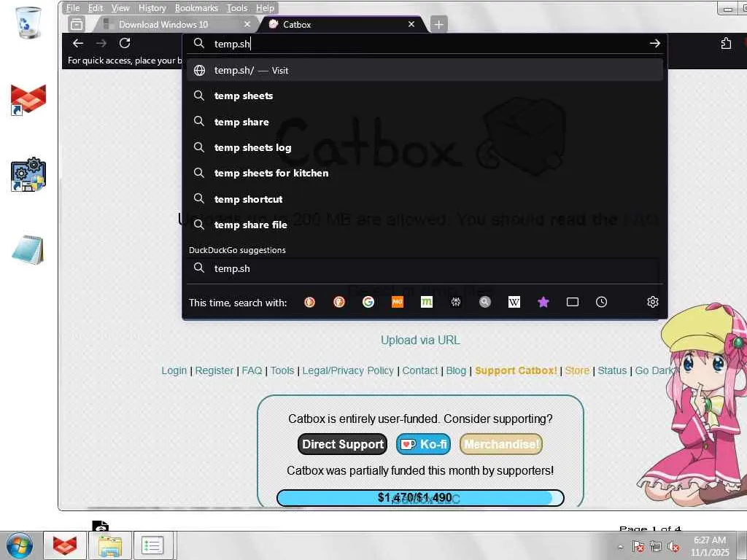The image size is (747, 560).
Task: Click the browser forward arrow
Action: [x=101, y=43]
